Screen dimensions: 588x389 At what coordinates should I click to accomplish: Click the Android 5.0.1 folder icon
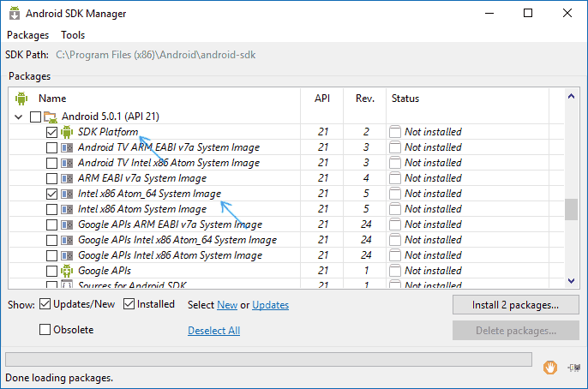[x=51, y=117]
